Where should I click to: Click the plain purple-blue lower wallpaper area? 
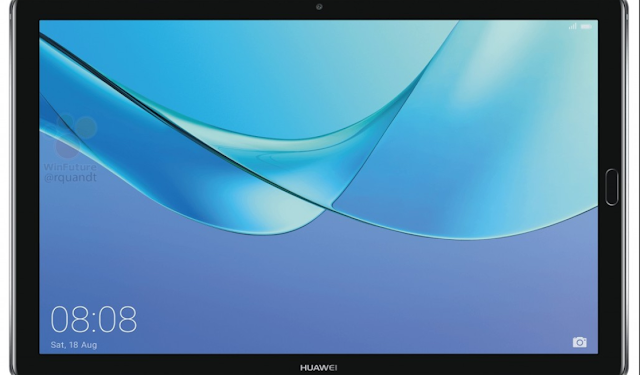click(x=318, y=294)
